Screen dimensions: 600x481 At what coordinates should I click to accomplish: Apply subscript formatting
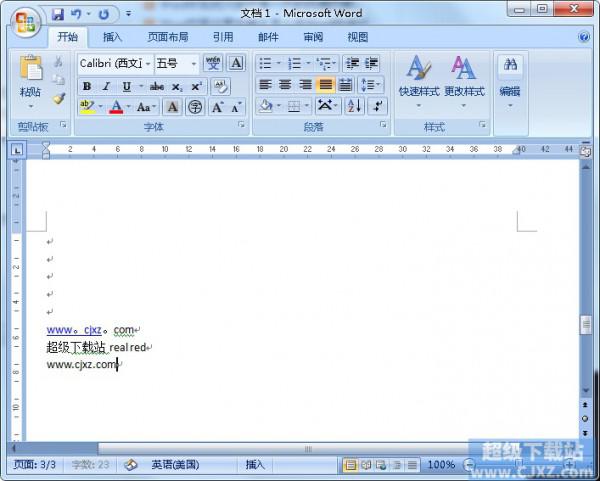pos(177,87)
